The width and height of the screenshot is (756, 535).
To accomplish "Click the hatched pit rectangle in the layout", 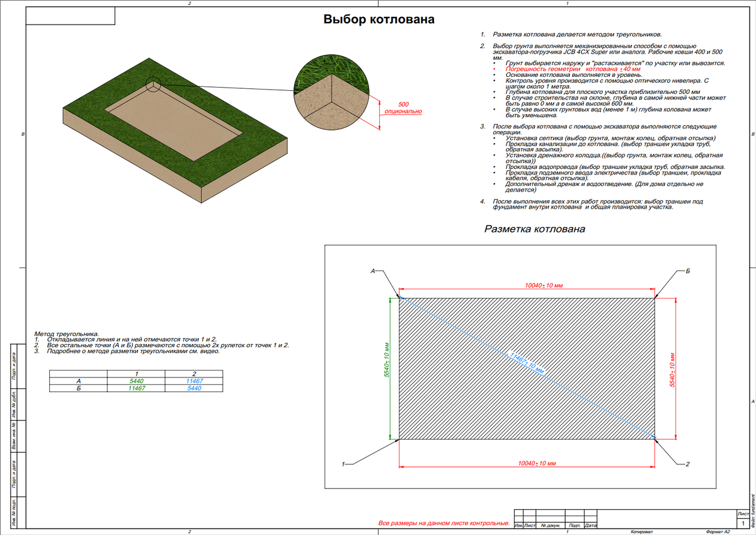I will click(527, 368).
